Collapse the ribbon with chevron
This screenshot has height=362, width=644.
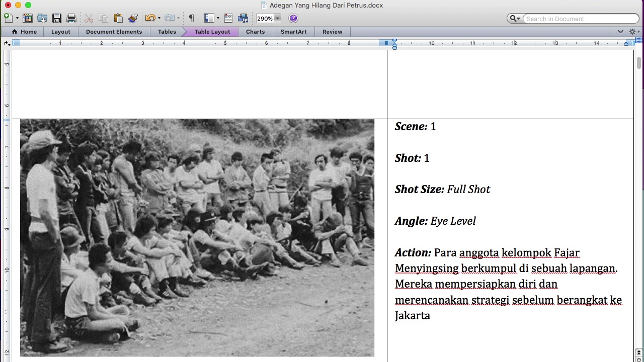tap(620, 32)
